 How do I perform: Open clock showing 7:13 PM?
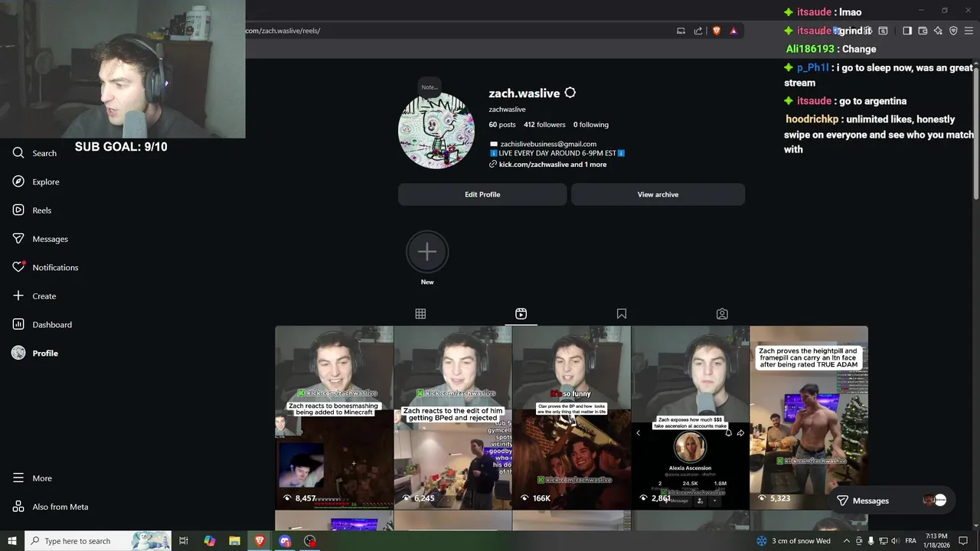point(936,541)
